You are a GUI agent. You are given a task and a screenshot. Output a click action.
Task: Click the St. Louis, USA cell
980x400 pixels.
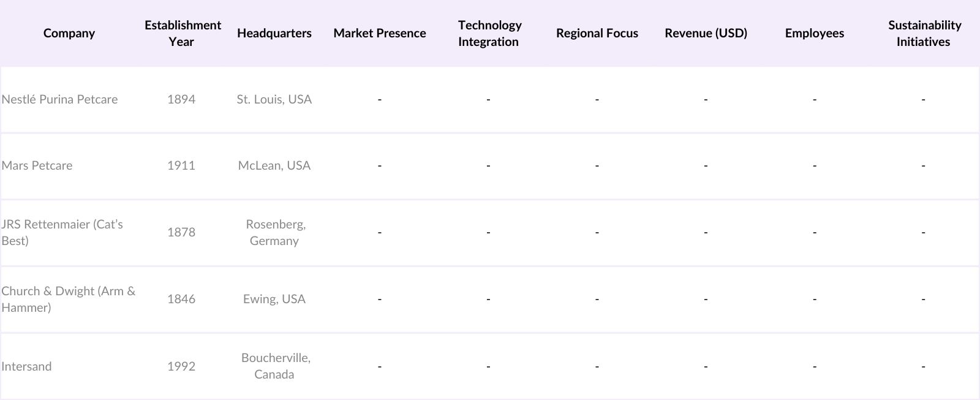[274, 99]
